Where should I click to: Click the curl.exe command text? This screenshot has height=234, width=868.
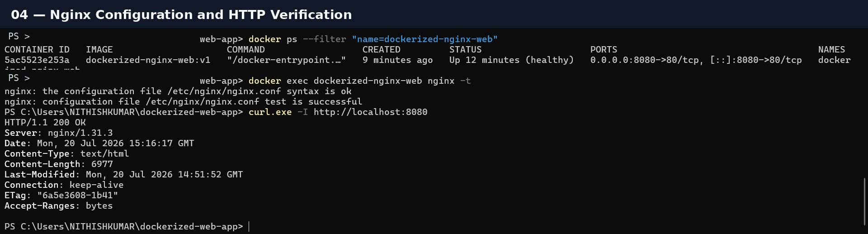pyautogui.click(x=270, y=112)
